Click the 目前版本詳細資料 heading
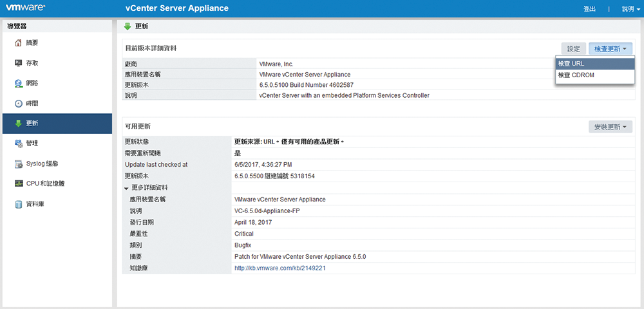This screenshot has height=309, width=644. [151, 48]
